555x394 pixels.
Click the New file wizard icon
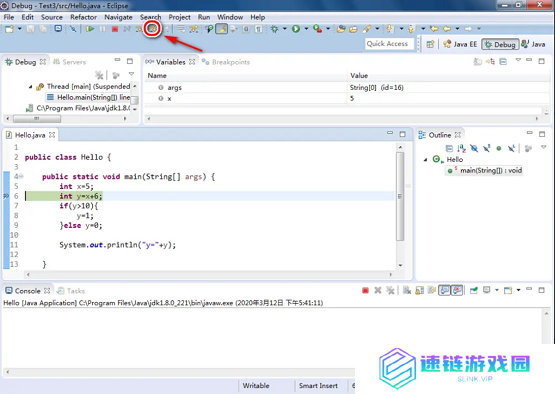pos(9,29)
